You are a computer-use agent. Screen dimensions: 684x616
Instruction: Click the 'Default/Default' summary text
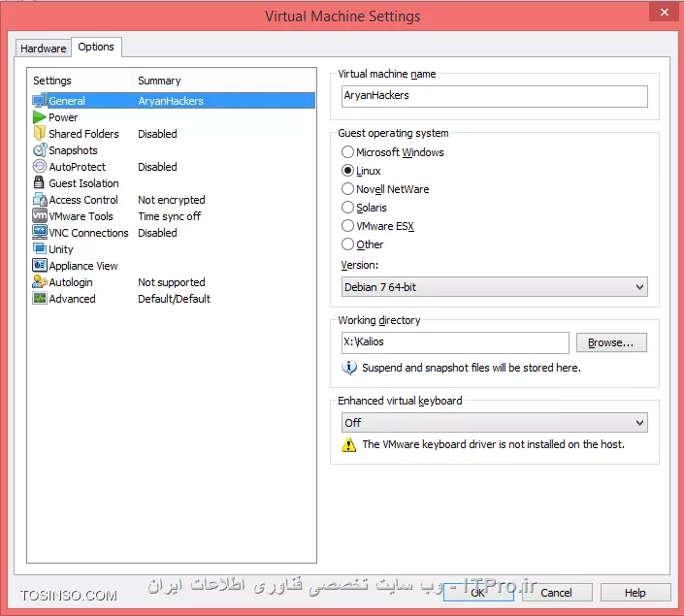click(174, 299)
